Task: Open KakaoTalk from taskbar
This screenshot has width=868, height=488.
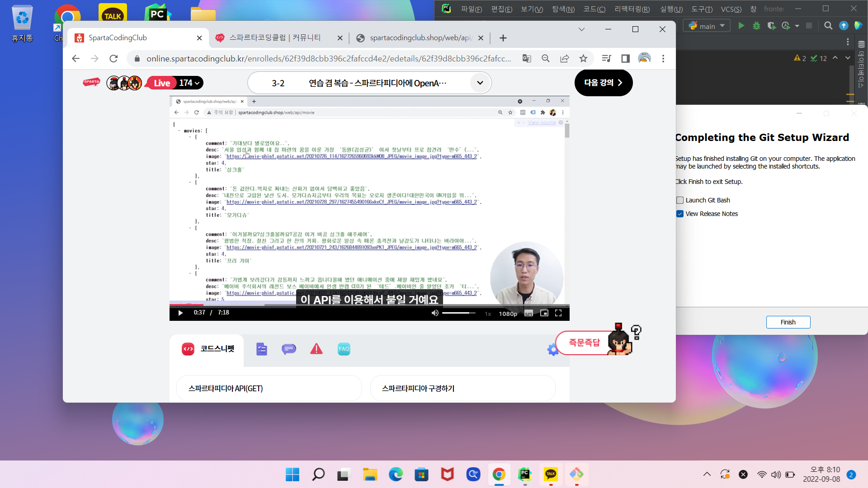Action: pos(551,474)
